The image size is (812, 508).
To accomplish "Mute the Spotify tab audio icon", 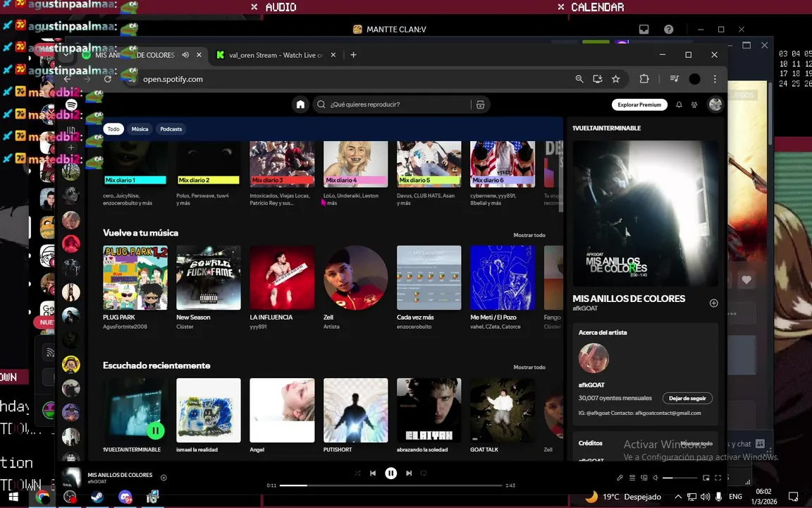I will click(185, 55).
